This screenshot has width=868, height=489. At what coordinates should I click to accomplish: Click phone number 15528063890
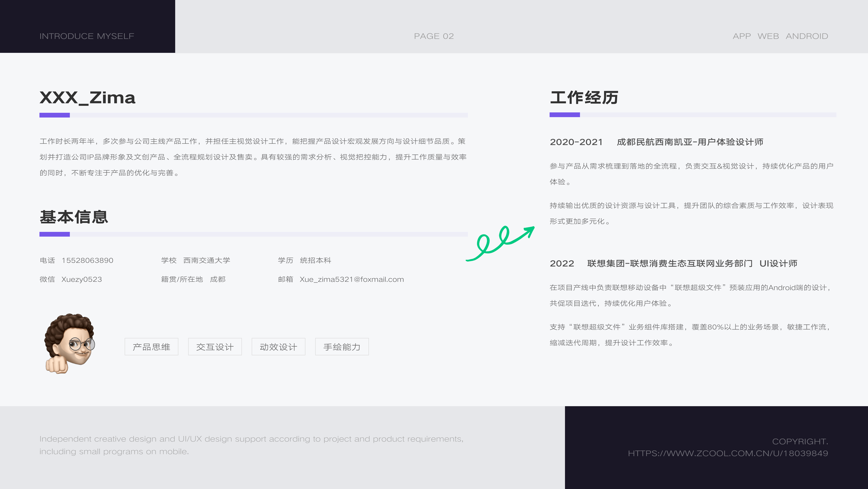[x=88, y=260]
